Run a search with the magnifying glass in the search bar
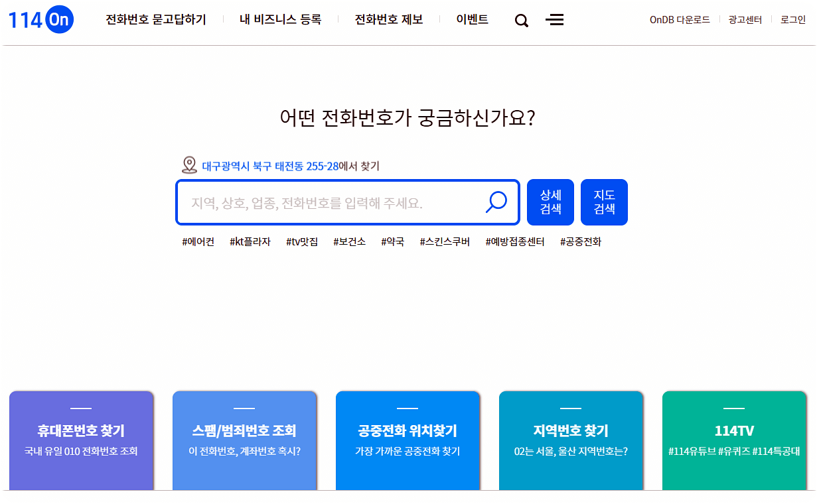 tap(496, 202)
